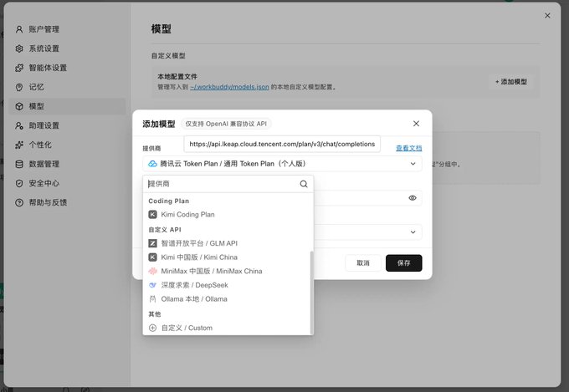Close the 添加模型 dialog
The width and height of the screenshot is (569, 392).
pyautogui.click(x=416, y=124)
